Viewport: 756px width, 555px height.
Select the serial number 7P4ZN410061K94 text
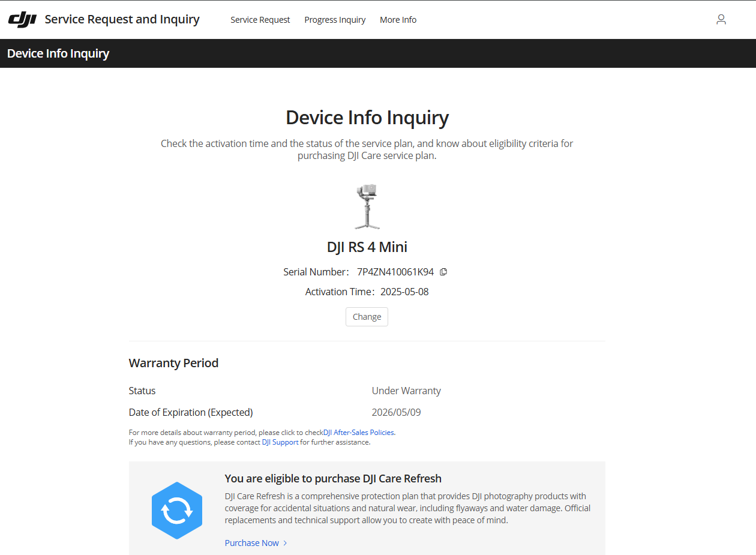coord(395,272)
